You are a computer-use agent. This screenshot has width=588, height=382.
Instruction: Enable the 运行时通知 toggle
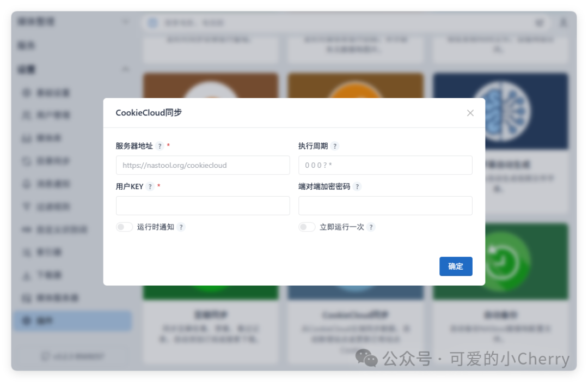click(x=124, y=227)
